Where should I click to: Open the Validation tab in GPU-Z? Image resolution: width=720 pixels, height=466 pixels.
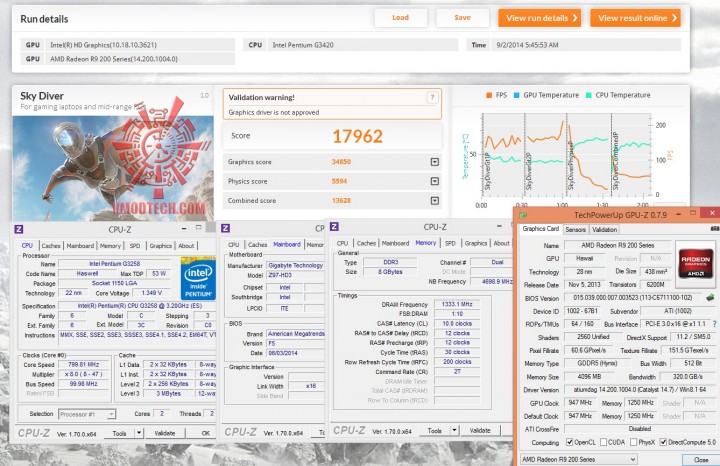(604, 230)
